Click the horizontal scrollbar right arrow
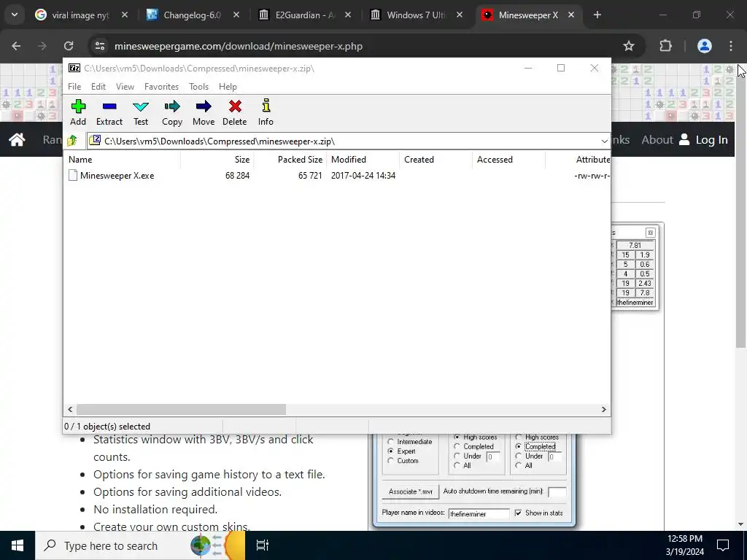The height and width of the screenshot is (560, 747). (x=603, y=410)
